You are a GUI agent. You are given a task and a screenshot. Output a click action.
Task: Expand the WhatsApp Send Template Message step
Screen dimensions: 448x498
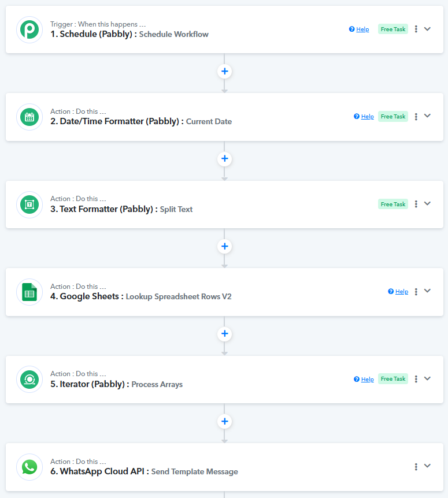pos(427,466)
